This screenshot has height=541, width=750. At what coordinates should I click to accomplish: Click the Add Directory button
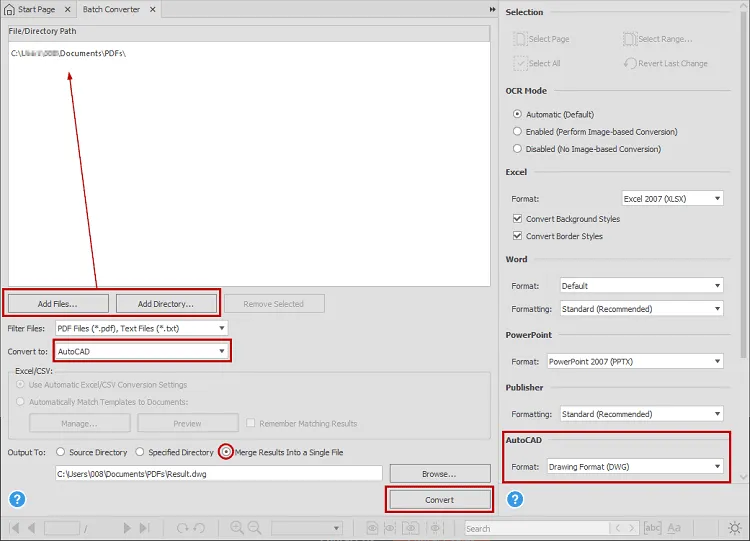pos(166,304)
